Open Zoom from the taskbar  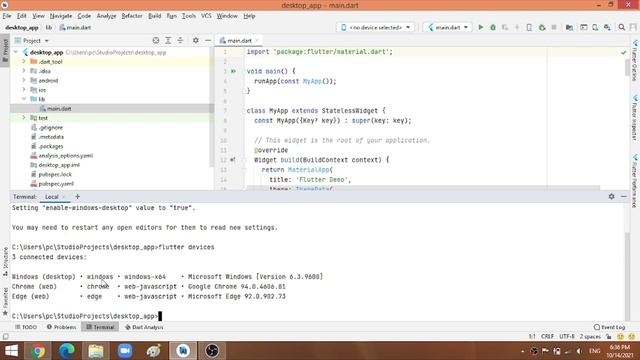point(125,351)
